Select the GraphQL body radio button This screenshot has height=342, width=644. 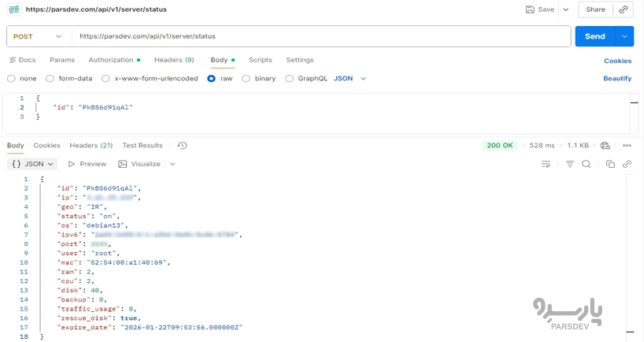pyautogui.click(x=290, y=79)
